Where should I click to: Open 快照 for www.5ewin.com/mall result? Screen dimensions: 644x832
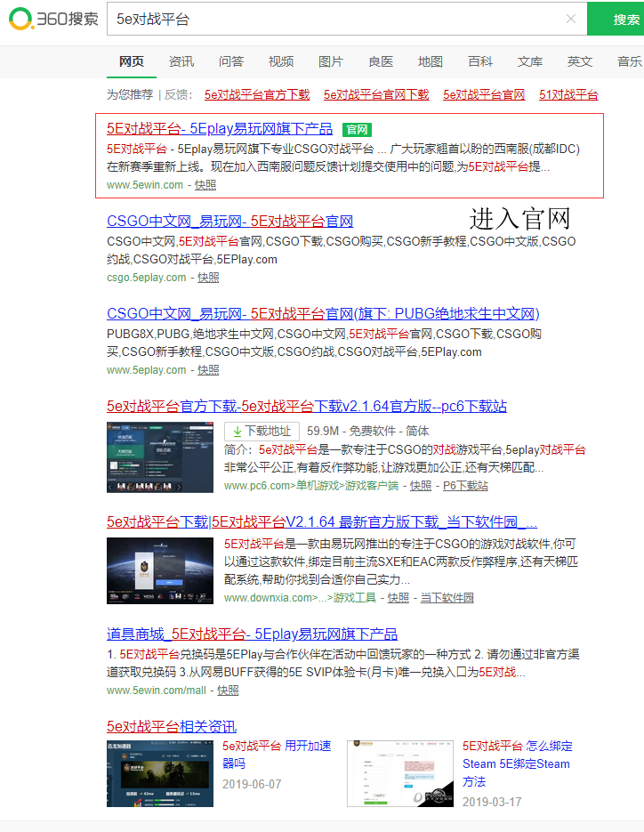click(x=228, y=690)
